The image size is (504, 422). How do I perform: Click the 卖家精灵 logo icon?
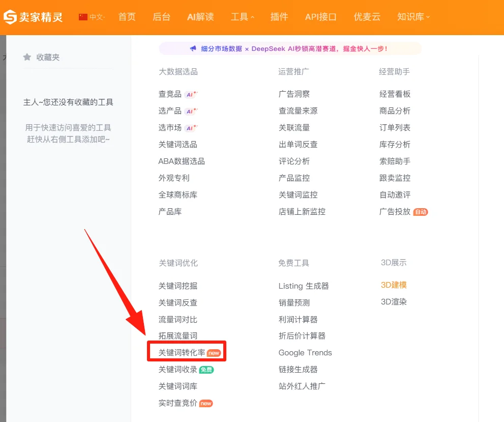tap(10, 17)
